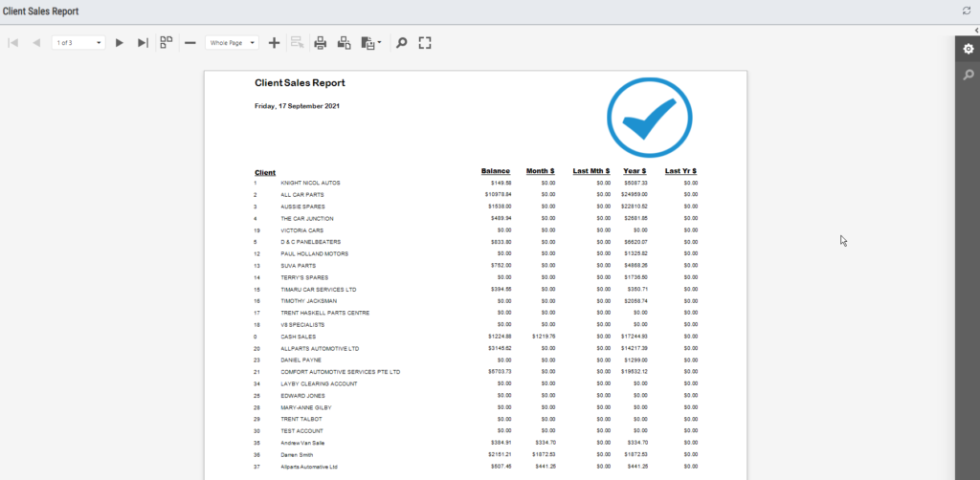The width and height of the screenshot is (980, 480).
Task: Click the Last Yr $ column header
Action: pos(680,171)
